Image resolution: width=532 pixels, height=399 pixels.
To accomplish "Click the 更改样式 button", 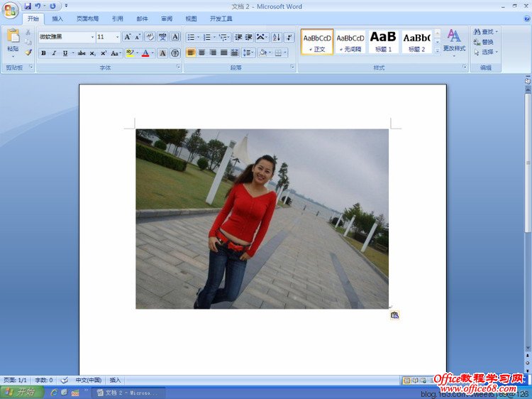I will (454, 42).
